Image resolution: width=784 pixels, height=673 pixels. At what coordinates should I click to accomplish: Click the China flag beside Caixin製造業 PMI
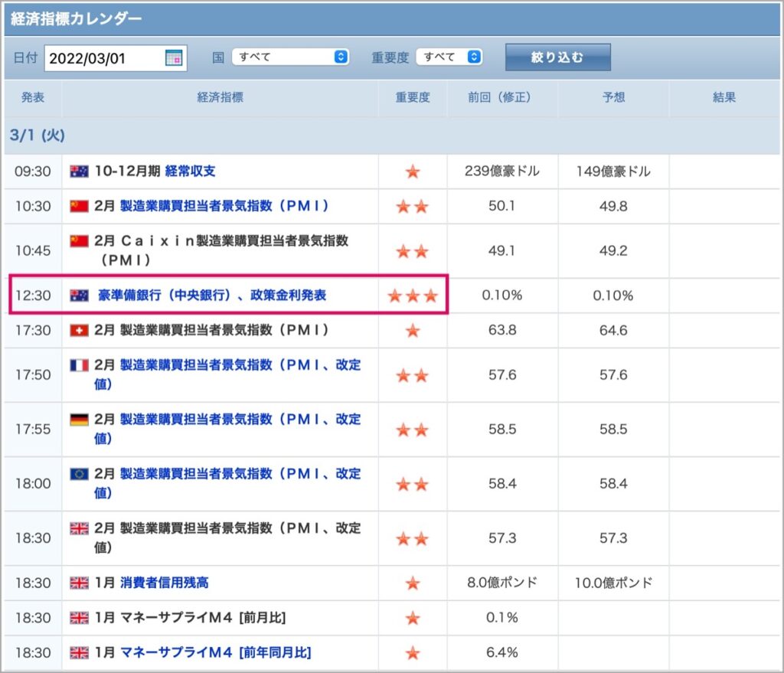tap(79, 241)
